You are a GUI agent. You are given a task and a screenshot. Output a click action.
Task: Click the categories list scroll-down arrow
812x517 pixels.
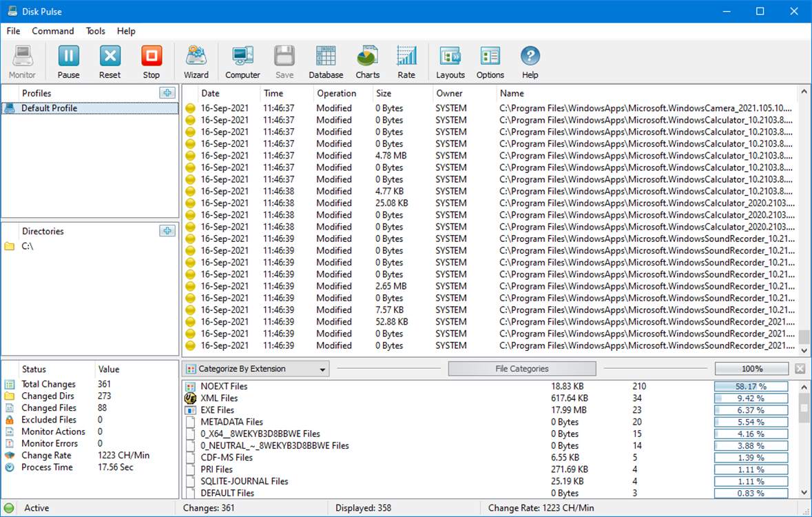[804, 493]
